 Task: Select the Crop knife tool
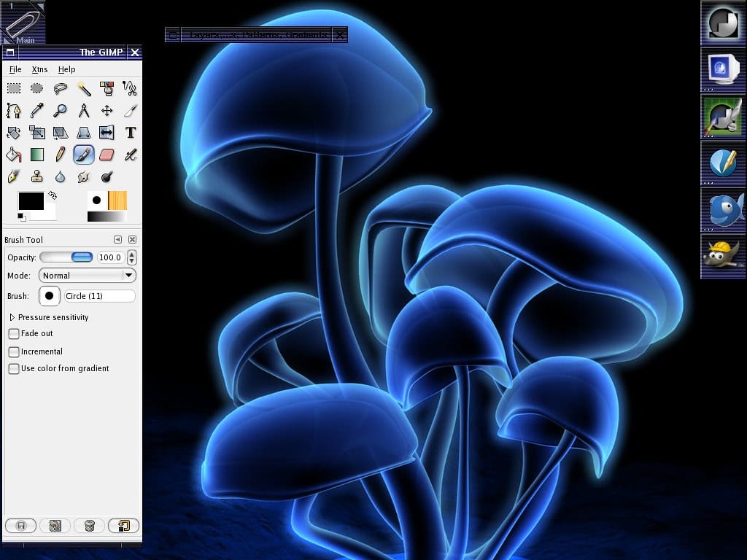coord(130,111)
